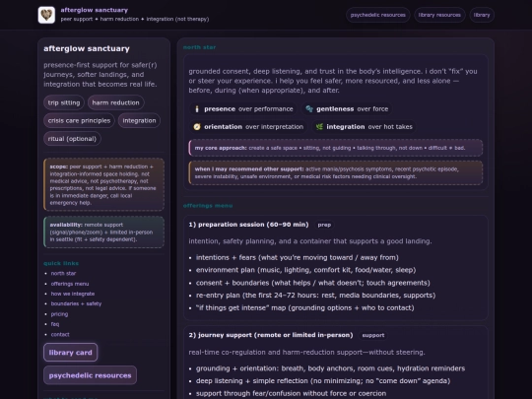Click the afterglow sanctuary heart logo
Screen dimensions: 532x399
click(x=46, y=15)
